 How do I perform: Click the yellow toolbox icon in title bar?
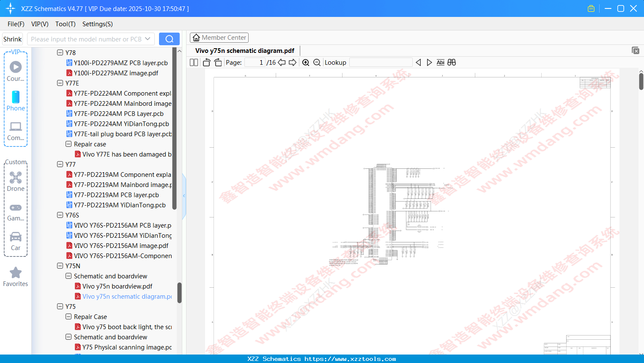click(591, 8)
